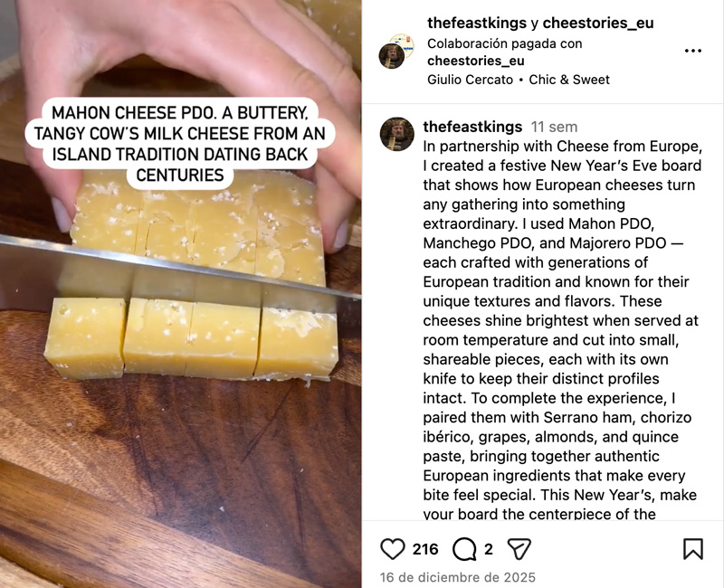The image size is (724, 588).
Task: View the 216 likes count
Action: (x=425, y=549)
